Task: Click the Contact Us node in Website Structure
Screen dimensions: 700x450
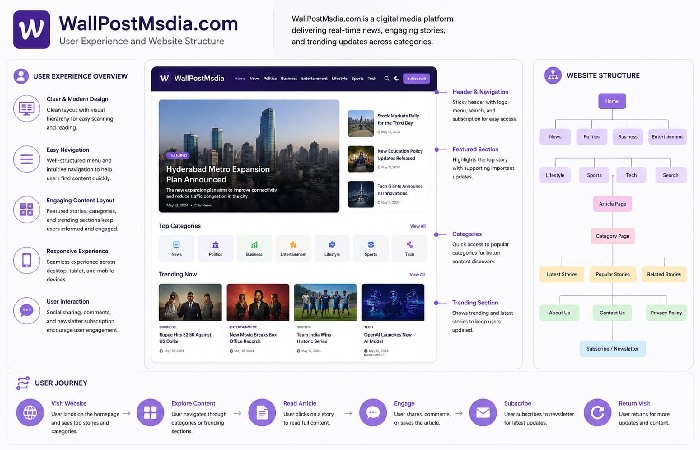Action: pyautogui.click(x=612, y=312)
